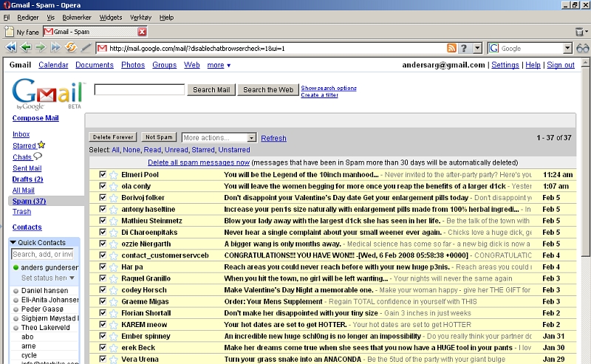The width and height of the screenshot is (591, 364).
Task: Star the Har pa message
Action: click(x=114, y=267)
